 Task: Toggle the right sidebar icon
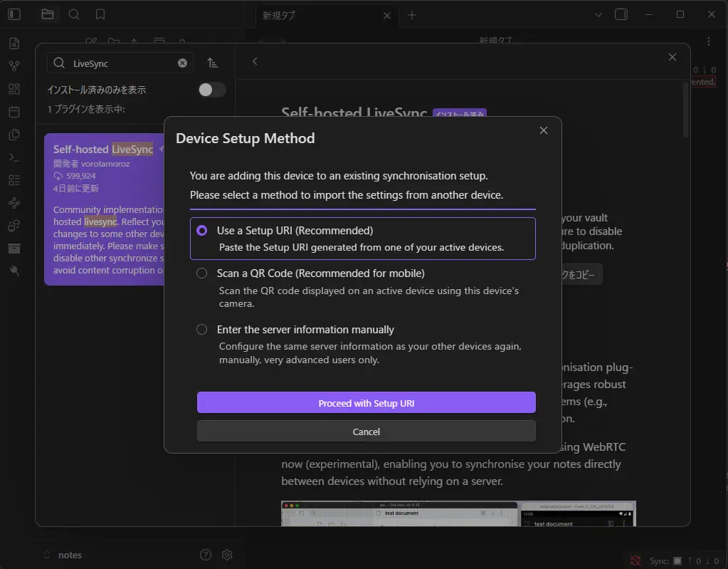[621, 14]
